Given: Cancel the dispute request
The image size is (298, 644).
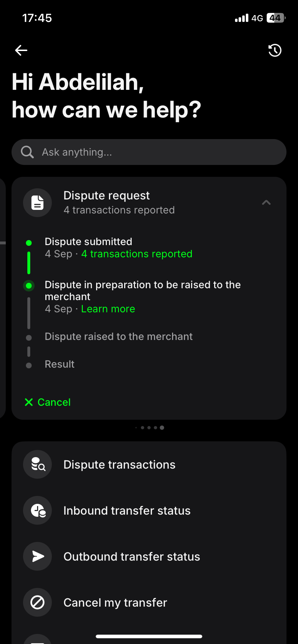Looking at the screenshot, I should click(x=48, y=402).
